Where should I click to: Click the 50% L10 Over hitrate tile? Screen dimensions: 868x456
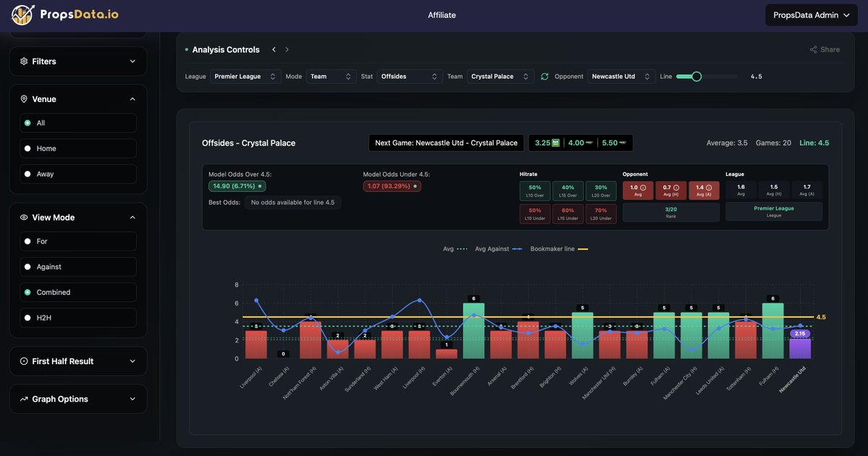pos(535,190)
